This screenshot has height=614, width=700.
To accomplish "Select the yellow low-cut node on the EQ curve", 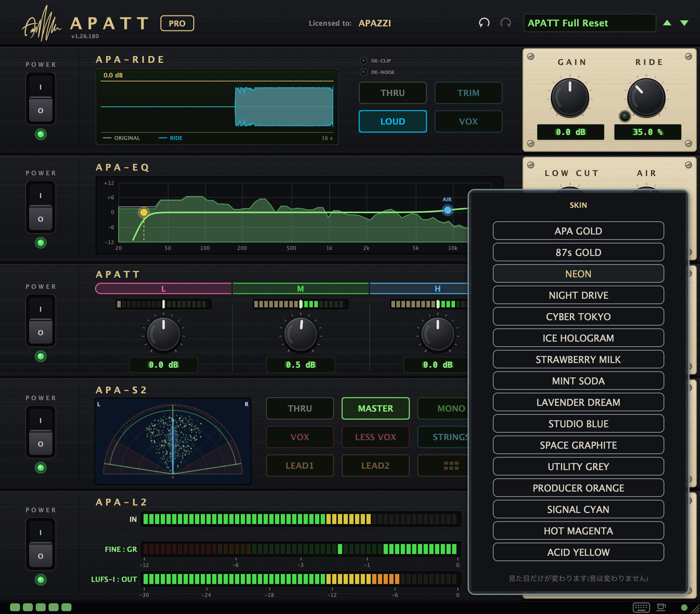I will (x=143, y=212).
